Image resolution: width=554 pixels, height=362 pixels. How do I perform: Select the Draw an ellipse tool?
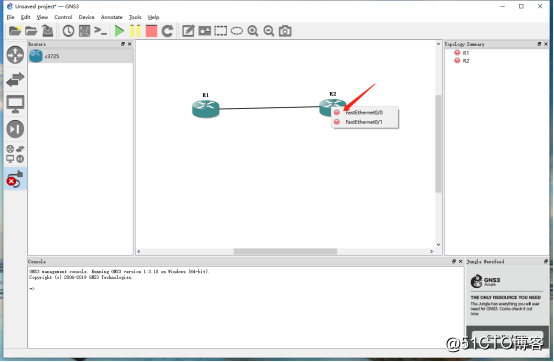pyautogui.click(x=237, y=31)
